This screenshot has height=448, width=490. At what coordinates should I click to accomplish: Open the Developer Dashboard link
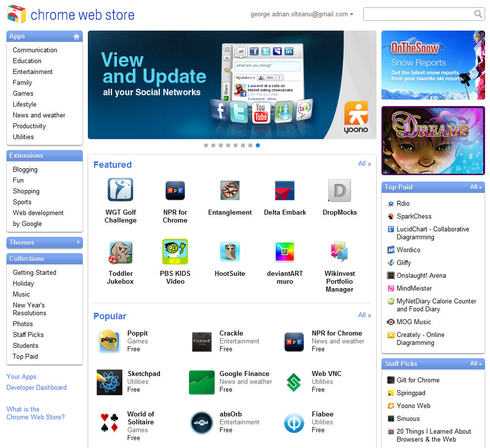pos(37,388)
